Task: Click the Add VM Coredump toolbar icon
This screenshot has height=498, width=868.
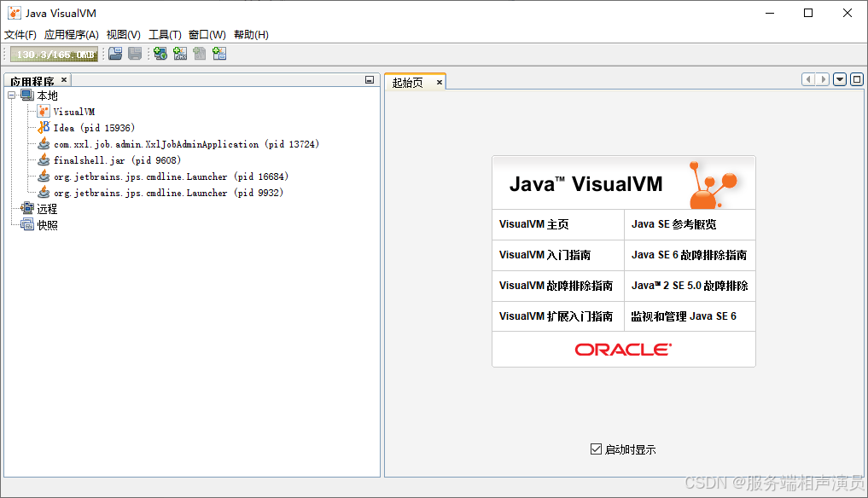Action: (199, 54)
